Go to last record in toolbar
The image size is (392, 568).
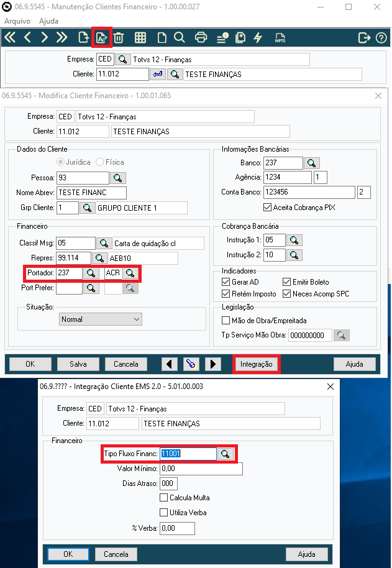tap(62, 37)
